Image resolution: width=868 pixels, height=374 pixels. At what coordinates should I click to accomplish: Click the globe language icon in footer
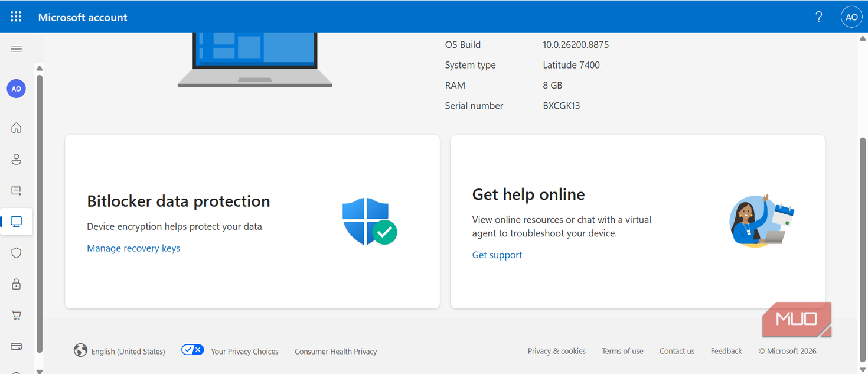point(80,350)
